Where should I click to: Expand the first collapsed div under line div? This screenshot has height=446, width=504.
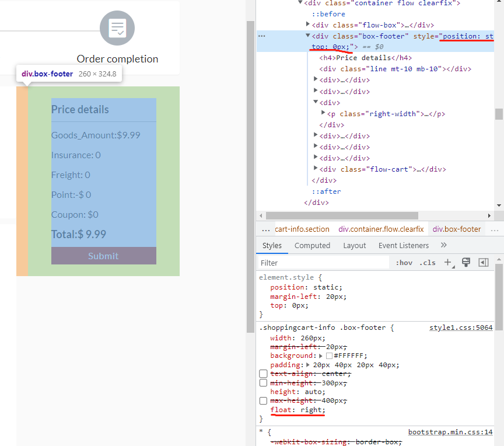point(316,79)
